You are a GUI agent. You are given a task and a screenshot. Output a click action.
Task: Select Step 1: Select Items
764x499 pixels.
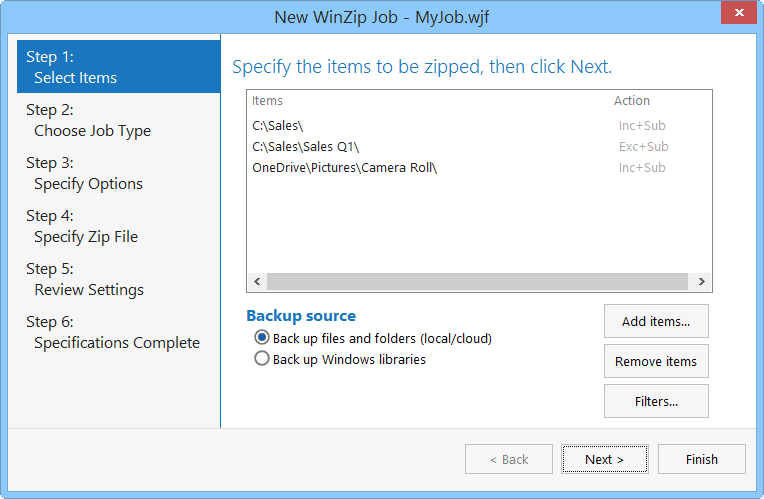[x=118, y=67]
